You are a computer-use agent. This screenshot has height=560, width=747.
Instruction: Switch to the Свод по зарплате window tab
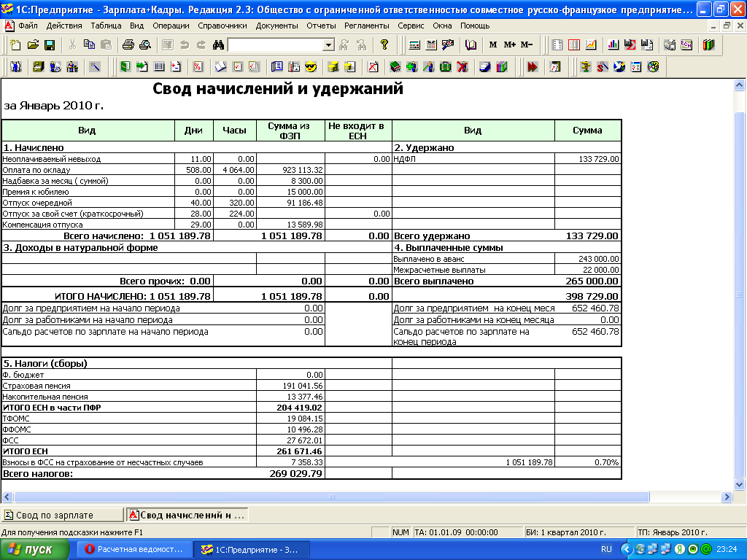coord(63,515)
